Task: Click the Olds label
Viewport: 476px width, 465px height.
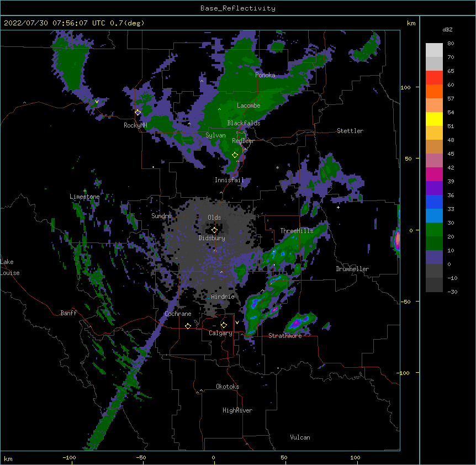Action: 214,218
